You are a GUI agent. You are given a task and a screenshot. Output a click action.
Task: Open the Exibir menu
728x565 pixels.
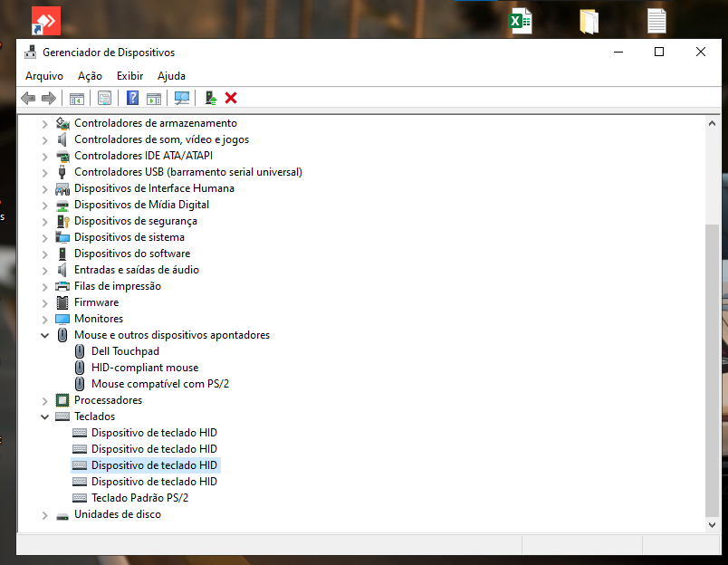(x=130, y=76)
